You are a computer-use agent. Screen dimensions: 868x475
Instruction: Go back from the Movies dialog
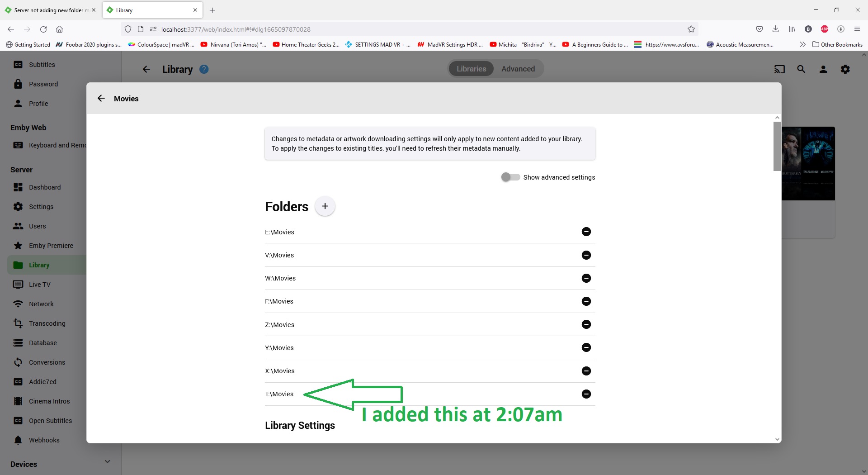(x=101, y=98)
